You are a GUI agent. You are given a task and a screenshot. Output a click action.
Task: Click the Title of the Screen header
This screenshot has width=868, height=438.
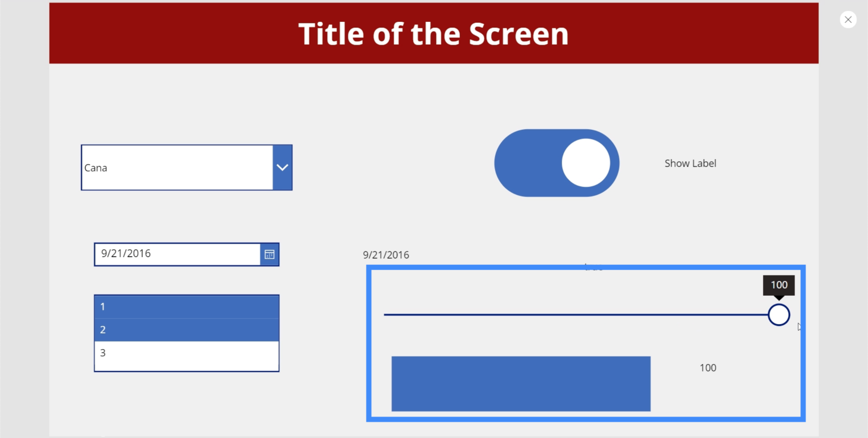(433, 34)
